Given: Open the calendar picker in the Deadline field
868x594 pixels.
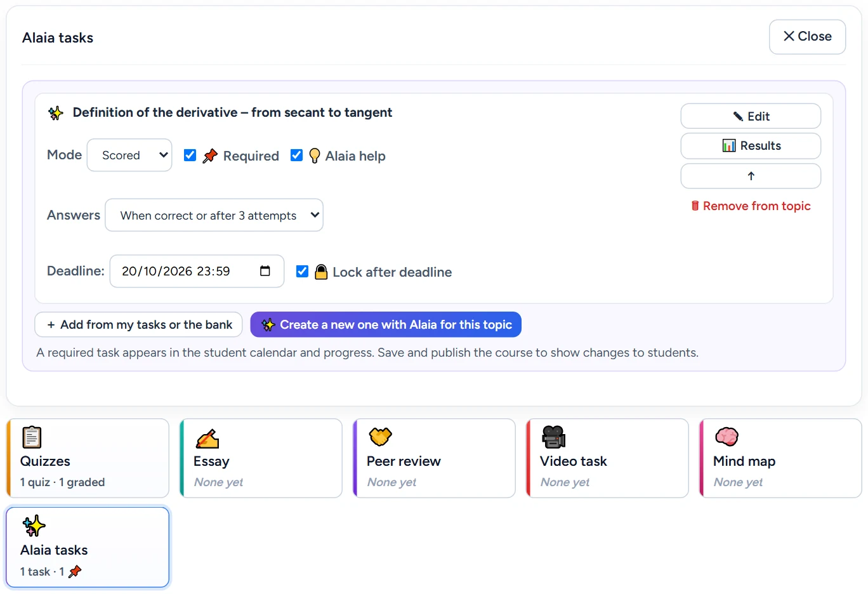Looking at the screenshot, I should tap(265, 271).
